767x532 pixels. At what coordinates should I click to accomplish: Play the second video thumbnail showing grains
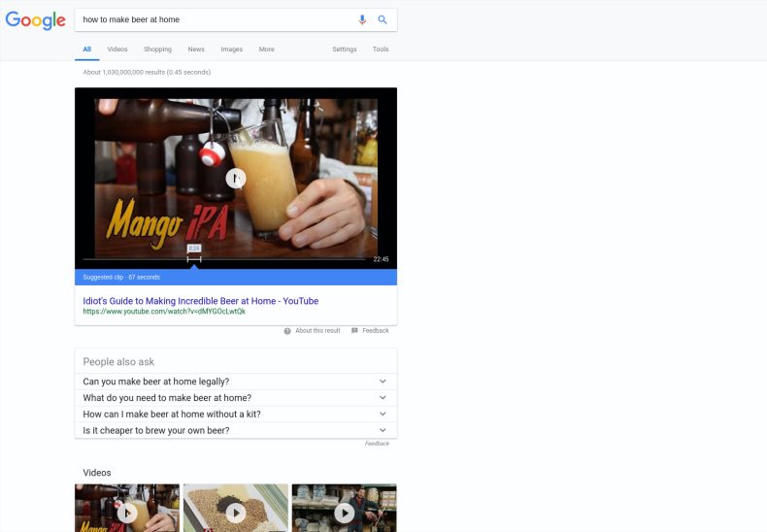point(236,512)
